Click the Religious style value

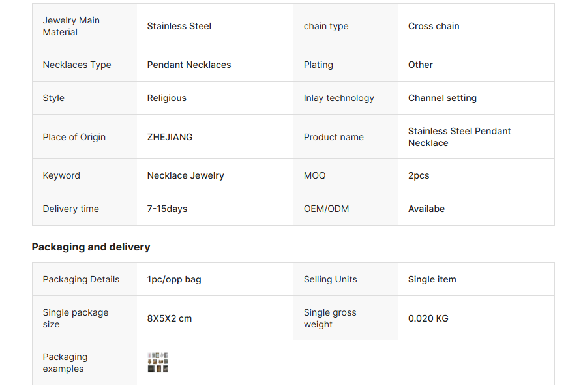[166, 98]
